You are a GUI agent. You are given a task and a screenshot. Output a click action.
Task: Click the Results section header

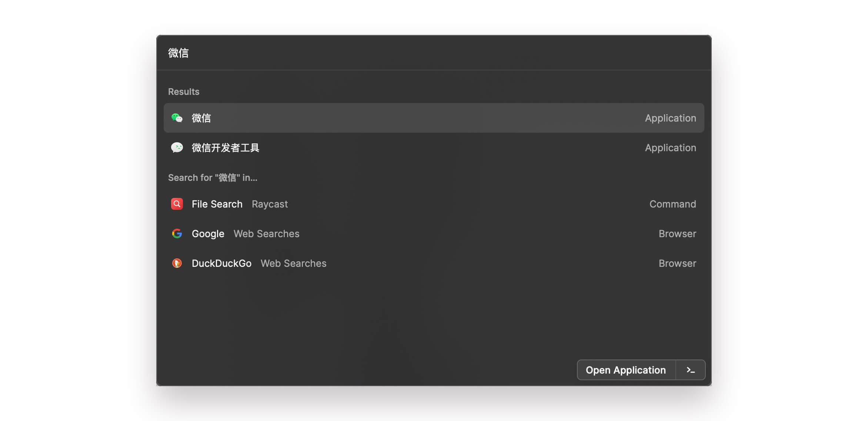click(184, 92)
